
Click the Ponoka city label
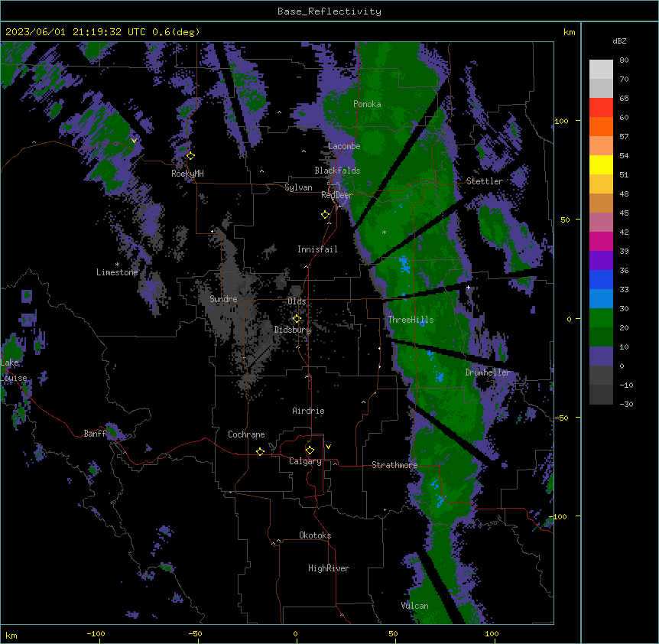[x=367, y=104]
